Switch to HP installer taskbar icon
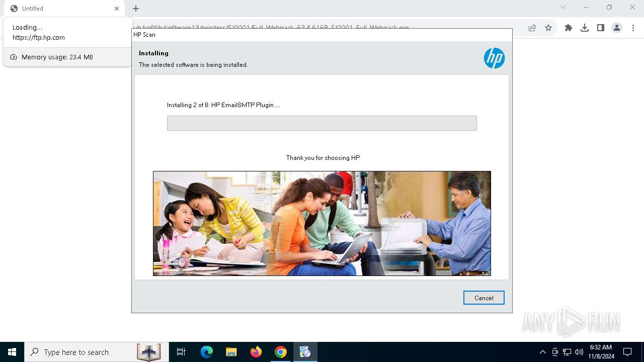This screenshot has width=644, height=362. [x=305, y=352]
